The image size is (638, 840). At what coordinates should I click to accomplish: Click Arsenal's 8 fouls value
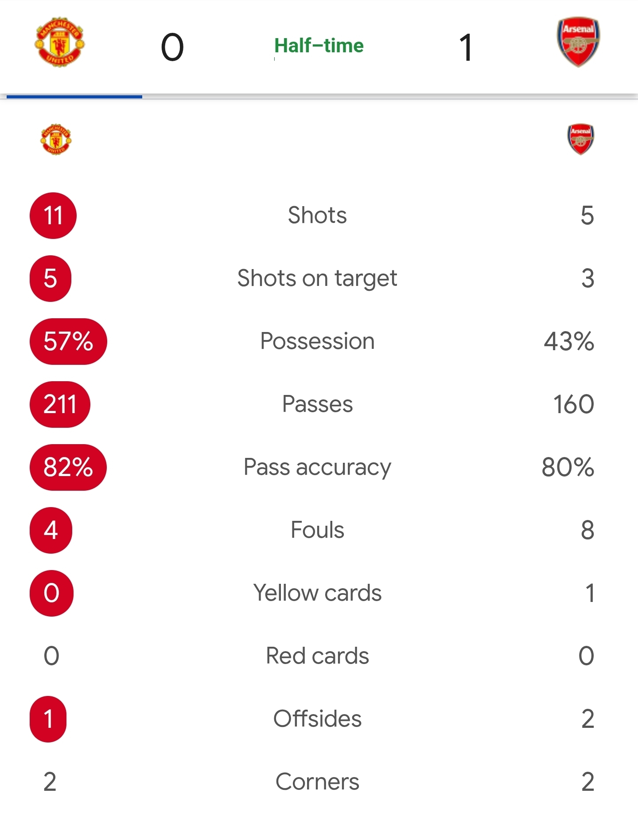587,530
